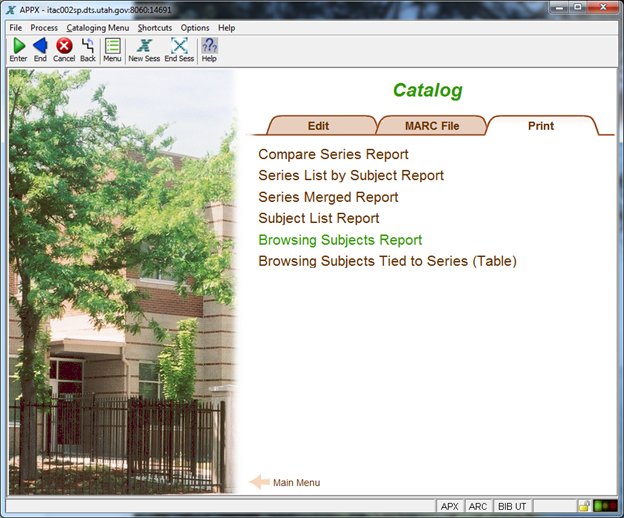Click the lock icon in status bar
The height and width of the screenshot is (518, 624).
(583, 506)
